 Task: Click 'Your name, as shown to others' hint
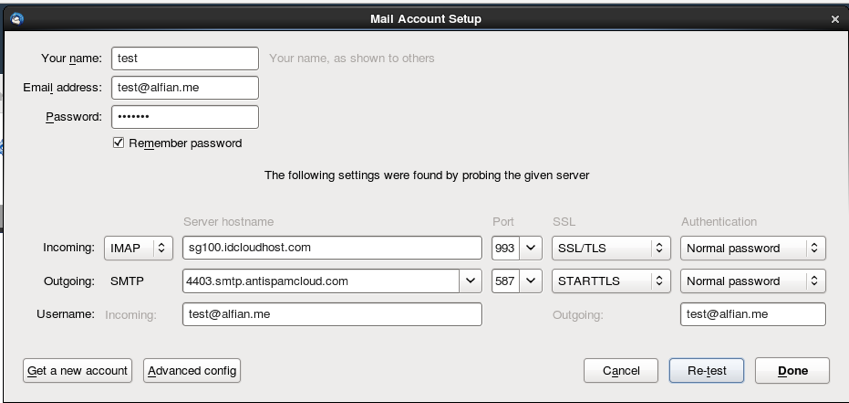[352, 58]
